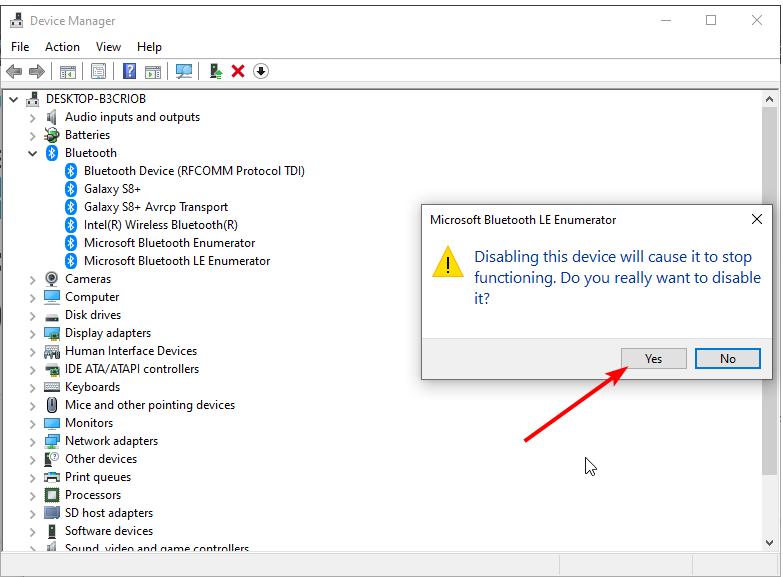Click the Disk drives icon

pos(51,316)
